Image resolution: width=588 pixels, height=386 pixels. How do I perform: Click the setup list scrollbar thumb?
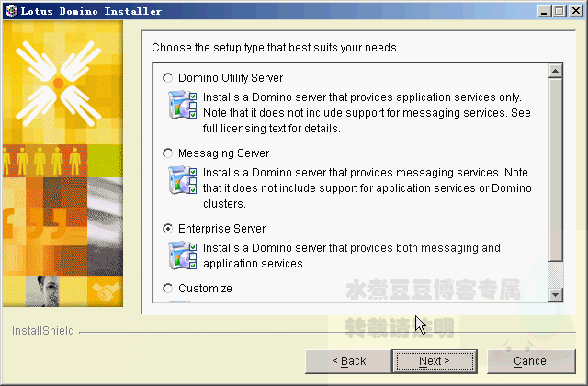tap(555, 169)
